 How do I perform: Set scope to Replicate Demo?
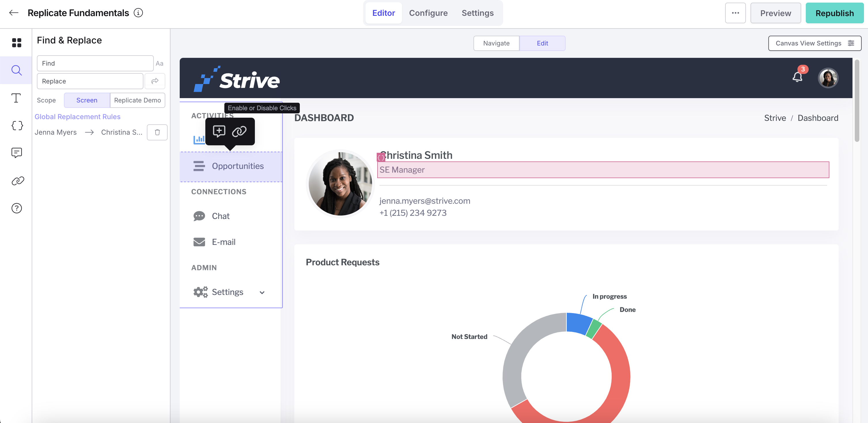(x=137, y=100)
